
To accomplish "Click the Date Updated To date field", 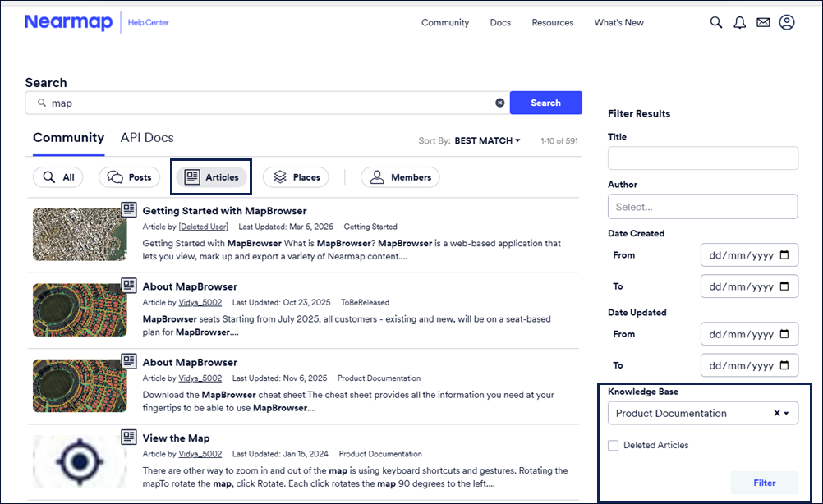I will tap(749, 365).
